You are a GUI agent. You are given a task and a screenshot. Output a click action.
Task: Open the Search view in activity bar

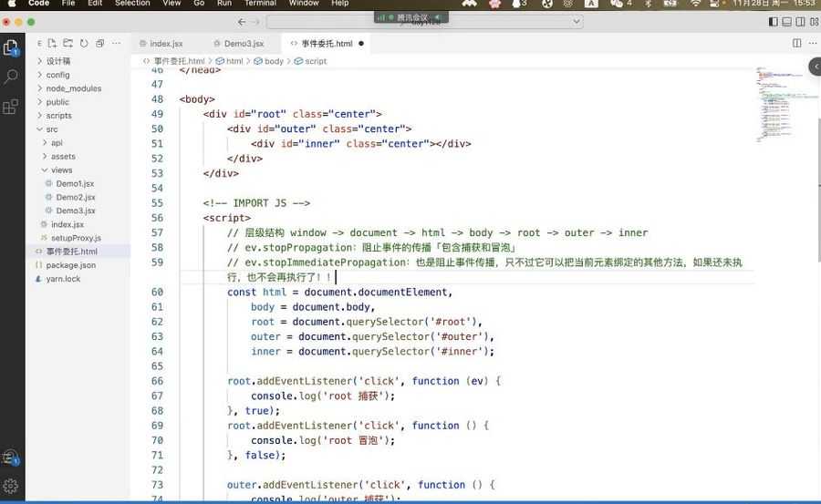tap(11, 77)
